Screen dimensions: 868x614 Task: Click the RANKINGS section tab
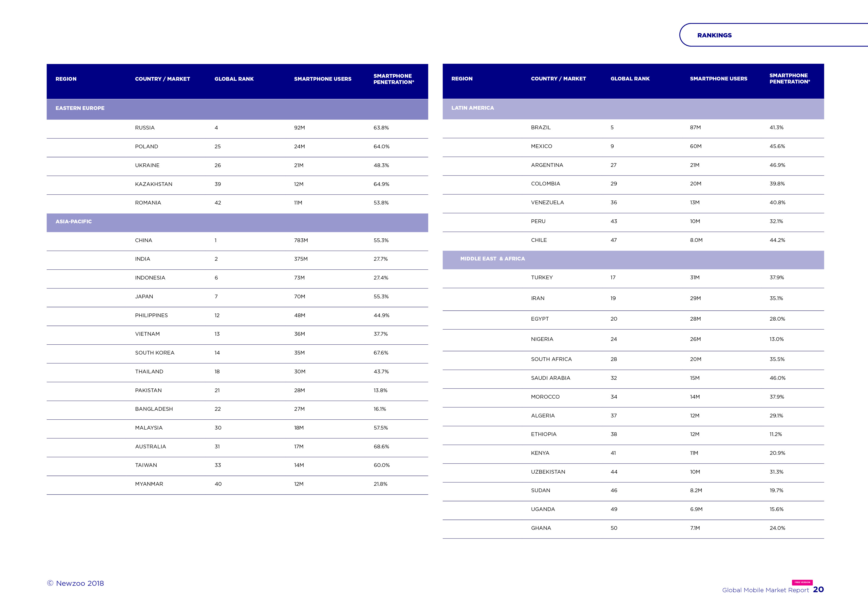714,35
